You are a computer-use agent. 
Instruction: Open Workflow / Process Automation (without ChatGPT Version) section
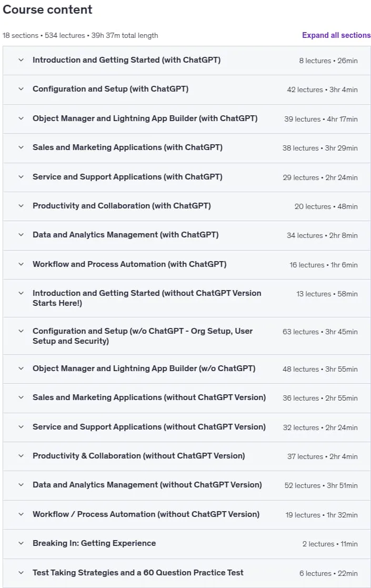click(x=187, y=514)
